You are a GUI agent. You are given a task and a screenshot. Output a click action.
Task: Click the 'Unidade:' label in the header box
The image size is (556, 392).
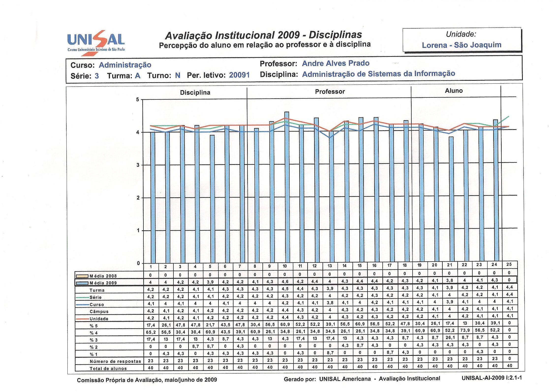[461, 34]
